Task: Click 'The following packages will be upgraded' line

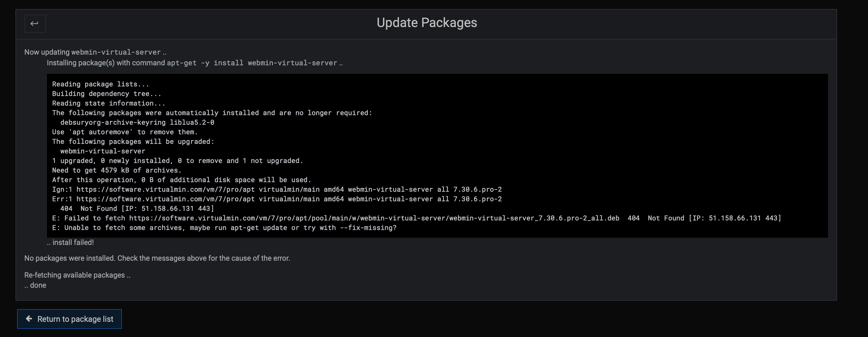Action: (133, 142)
